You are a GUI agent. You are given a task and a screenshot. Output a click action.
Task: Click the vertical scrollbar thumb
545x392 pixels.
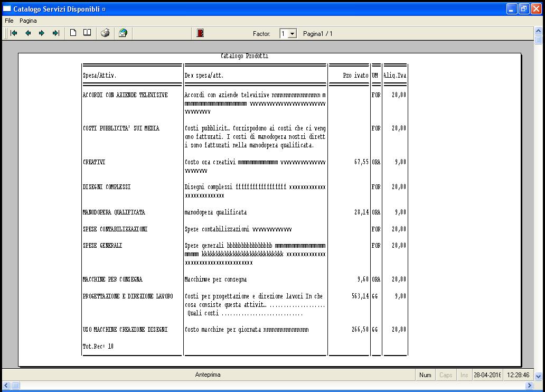click(x=538, y=40)
